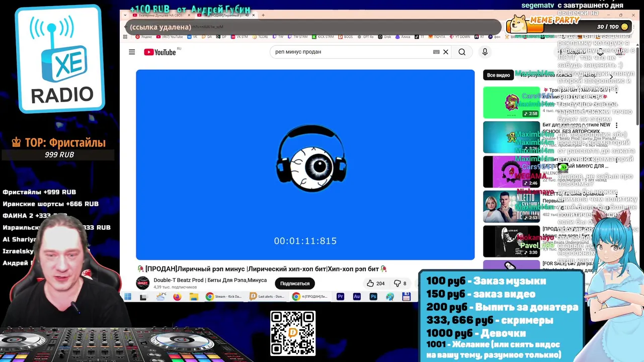Viewport: 644px width, 362px height.
Task: Dislike the video with thumbs down
Action: click(x=401, y=284)
